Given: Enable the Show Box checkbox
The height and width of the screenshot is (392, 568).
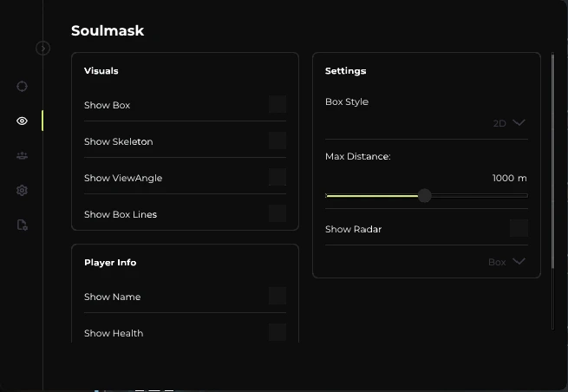Looking at the screenshot, I should pyautogui.click(x=277, y=104).
